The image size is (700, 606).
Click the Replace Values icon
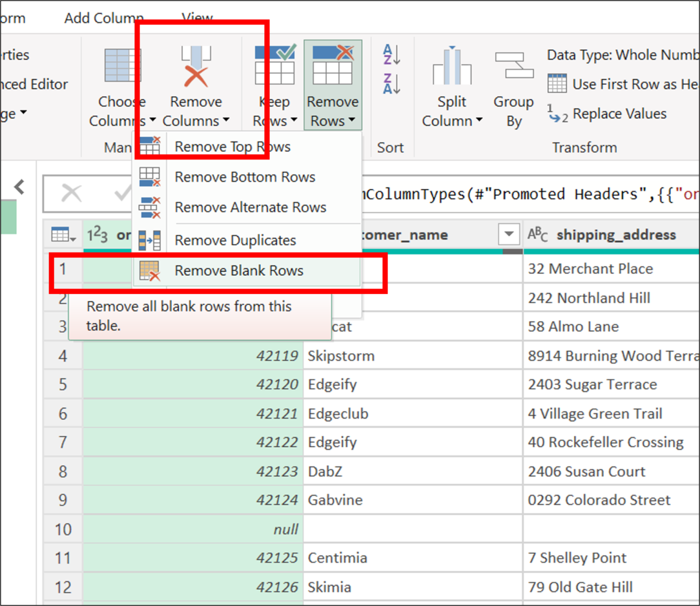[557, 114]
